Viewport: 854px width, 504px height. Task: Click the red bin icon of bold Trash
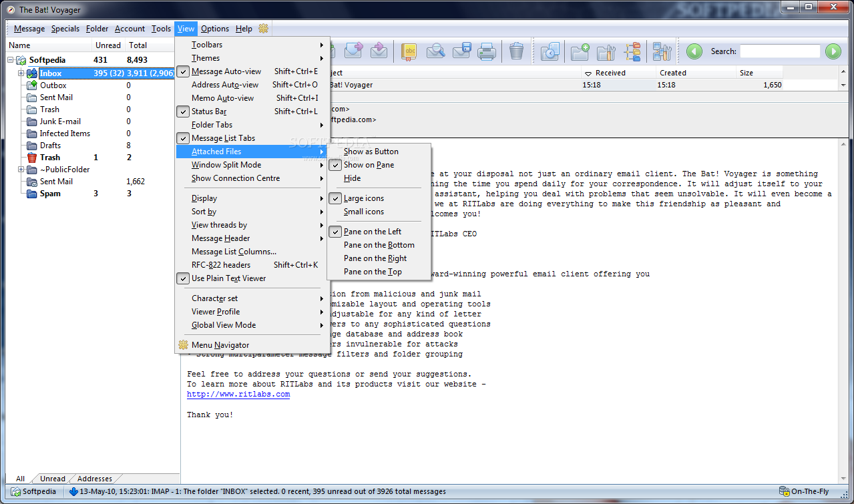[x=32, y=158]
